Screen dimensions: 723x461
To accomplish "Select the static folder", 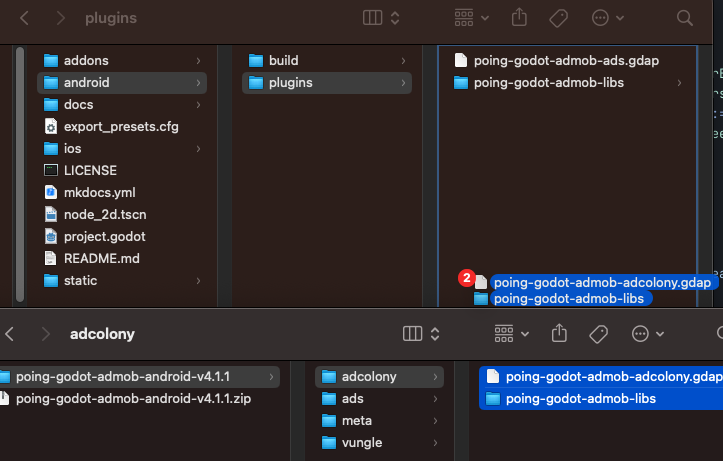I will point(122,280).
